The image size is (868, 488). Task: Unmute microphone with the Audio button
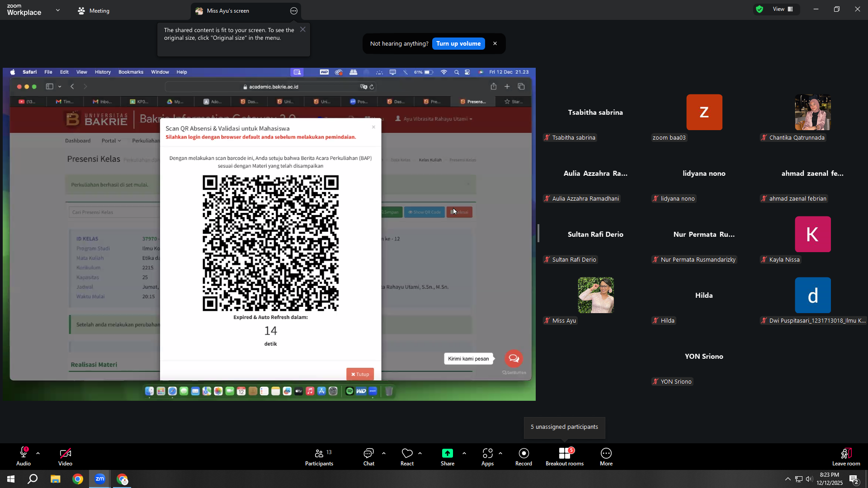pos(24,456)
